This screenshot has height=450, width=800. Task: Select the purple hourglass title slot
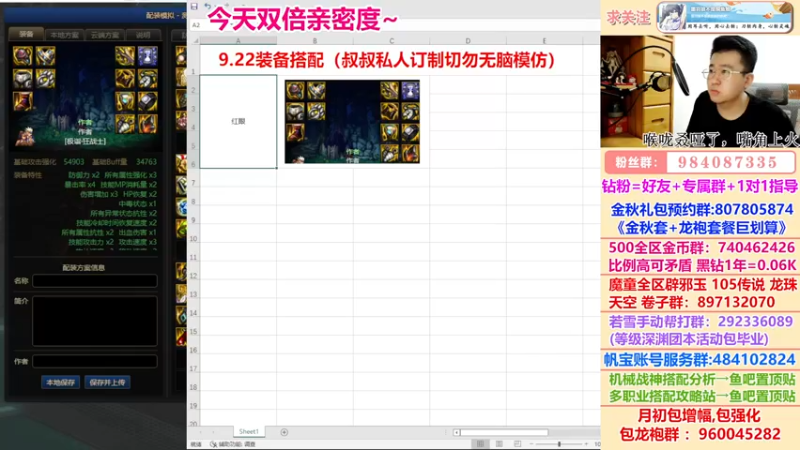pos(147,56)
